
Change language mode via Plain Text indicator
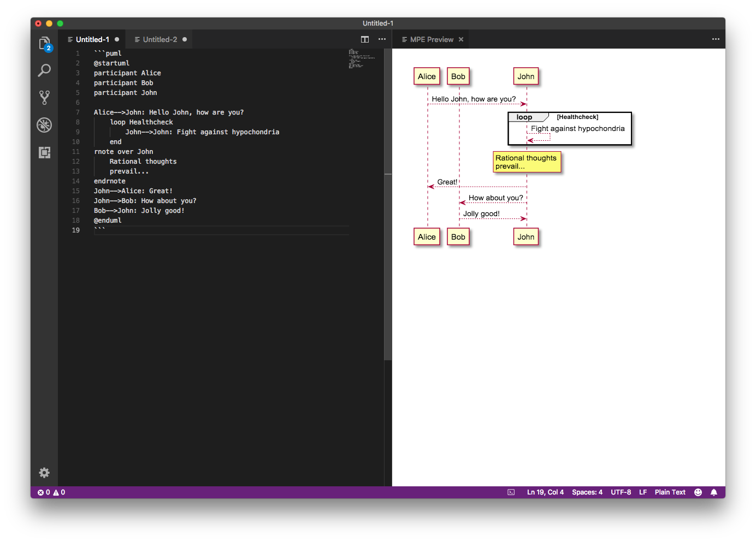click(x=670, y=492)
